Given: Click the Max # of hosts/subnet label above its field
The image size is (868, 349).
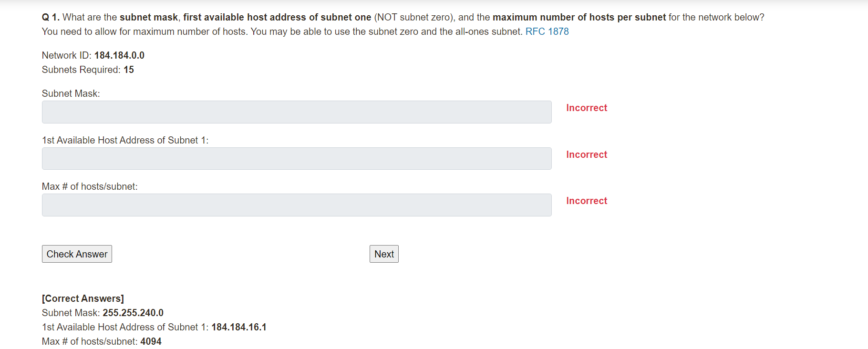Looking at the screenshot, I should pyautogui.click(x=90, y=186).
